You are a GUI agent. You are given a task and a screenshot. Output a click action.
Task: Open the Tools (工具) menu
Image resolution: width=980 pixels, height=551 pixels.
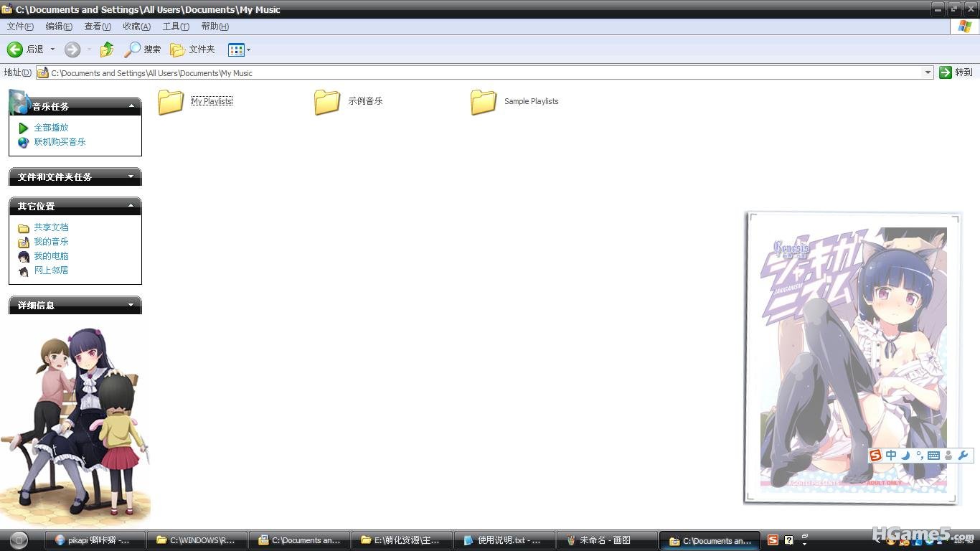point(176,27)
